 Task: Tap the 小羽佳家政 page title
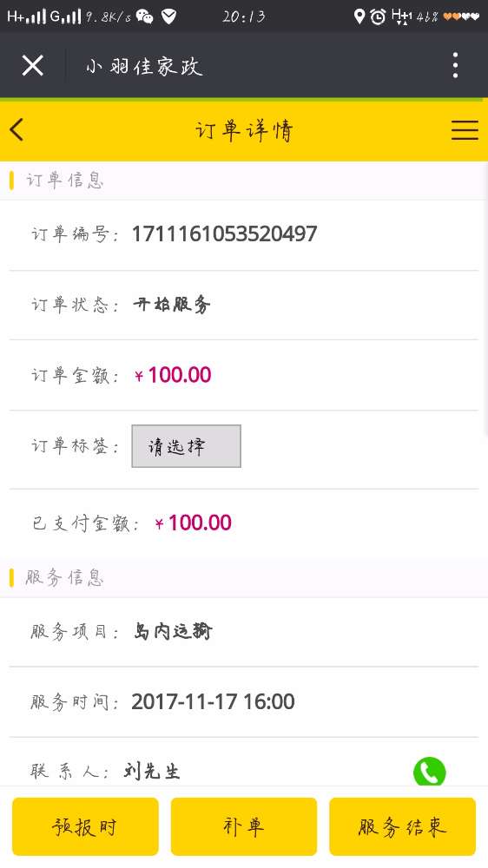coord(144,67)
